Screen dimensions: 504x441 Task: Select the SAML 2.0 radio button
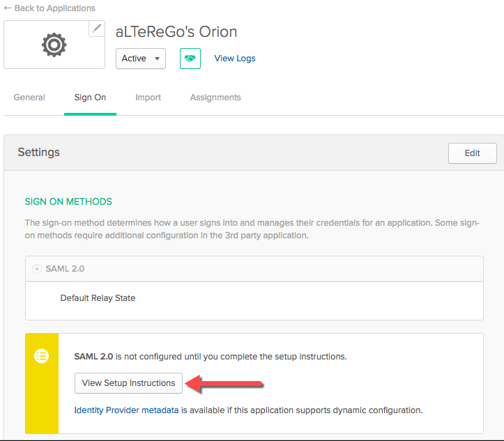coord(37,268)
